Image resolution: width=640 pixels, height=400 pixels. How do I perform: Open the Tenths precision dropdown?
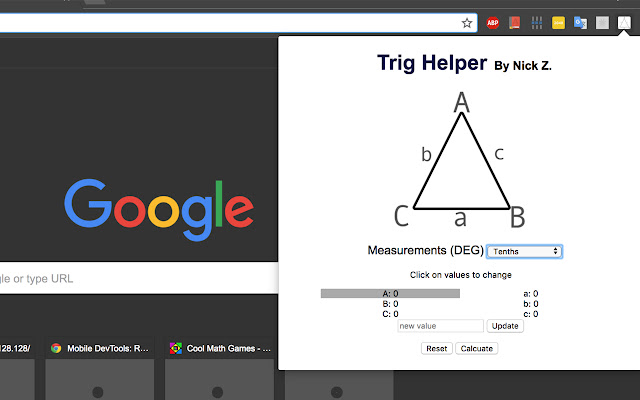tap(524, 251)
